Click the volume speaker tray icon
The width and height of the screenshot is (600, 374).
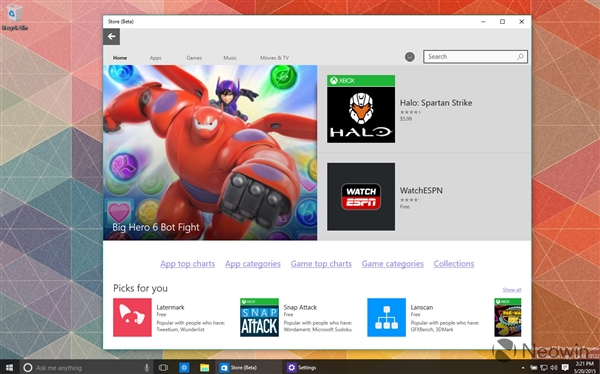tap(554, 368)
